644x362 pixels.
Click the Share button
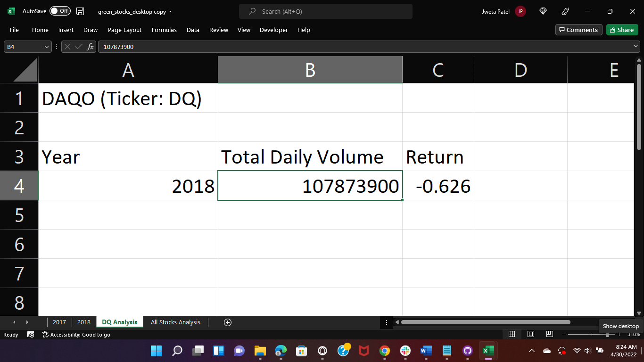(622, 29)
